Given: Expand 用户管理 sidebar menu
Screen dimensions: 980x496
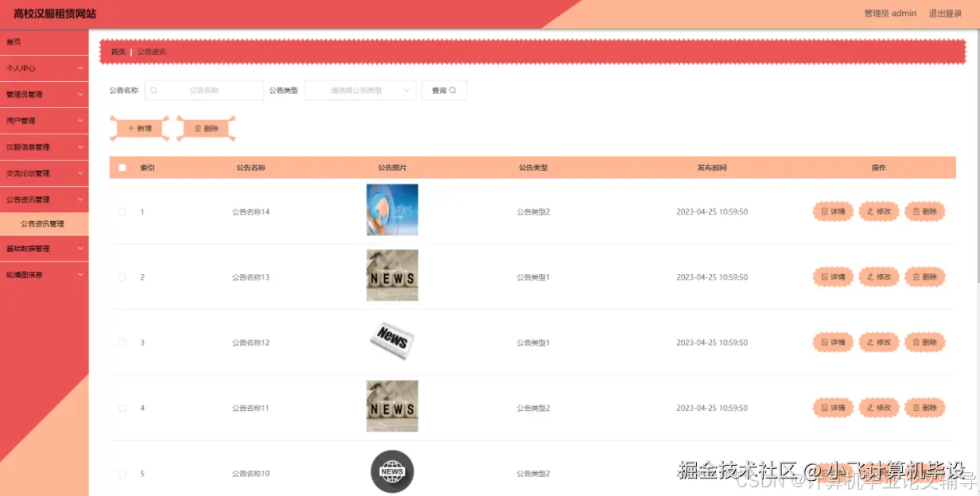Looking at the screenshot, I should pos(45,121).
